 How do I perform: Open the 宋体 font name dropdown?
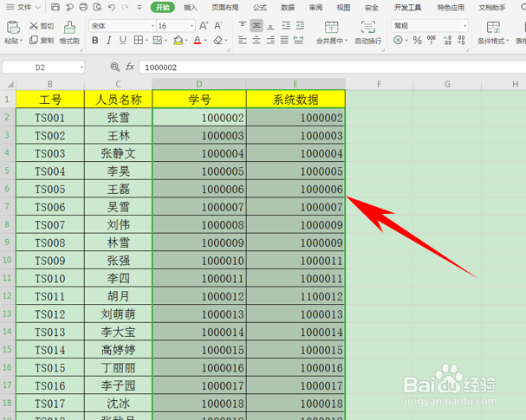pos(153,26)
